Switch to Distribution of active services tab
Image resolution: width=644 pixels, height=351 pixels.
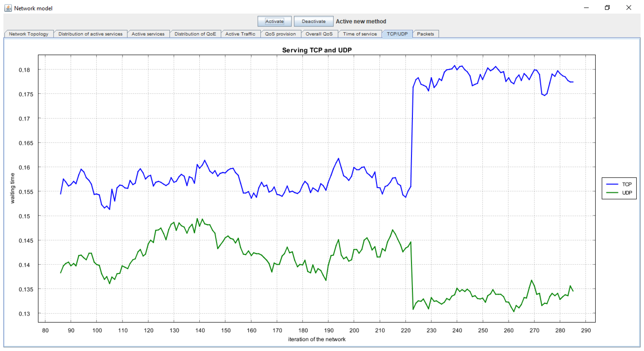coord(90,34)
